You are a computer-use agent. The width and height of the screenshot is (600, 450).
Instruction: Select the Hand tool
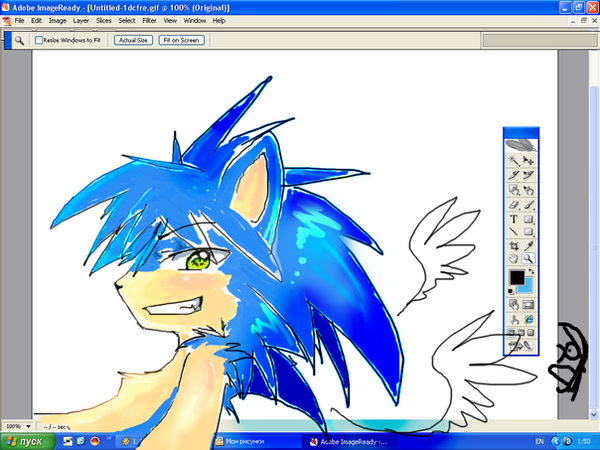pyautogui.click(x=514, y=259)
